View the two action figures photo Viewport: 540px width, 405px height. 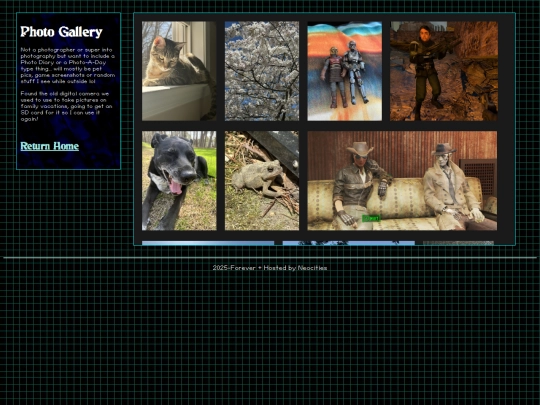point(344,71)
